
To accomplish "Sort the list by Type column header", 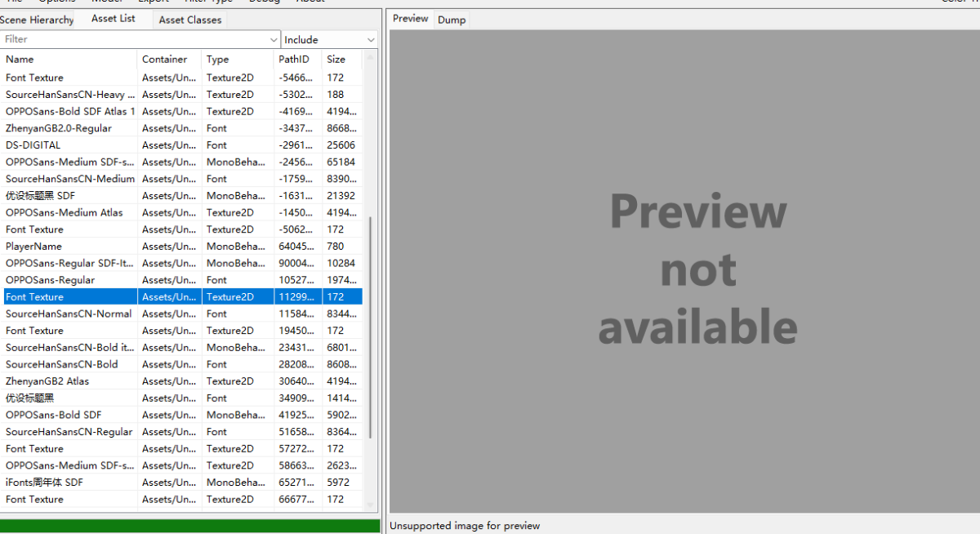I will (237, 59).
